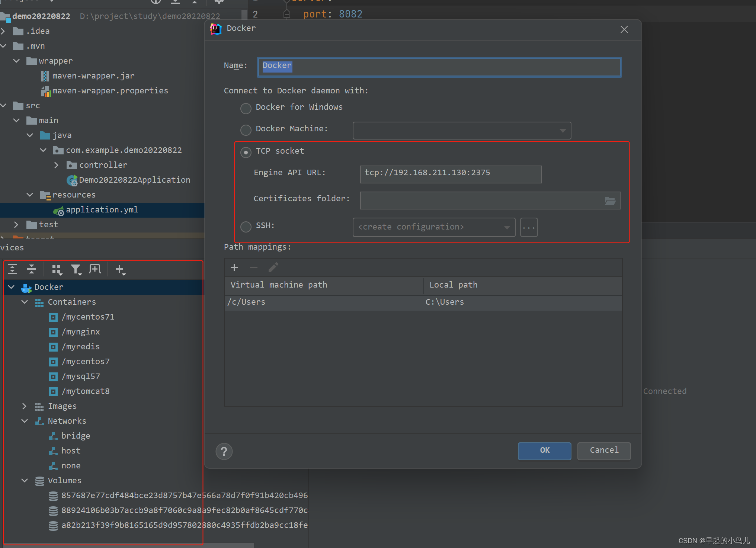The image size is (756, 548).
Task: Select the SSH connection option
Action: [x=246, y=227]
